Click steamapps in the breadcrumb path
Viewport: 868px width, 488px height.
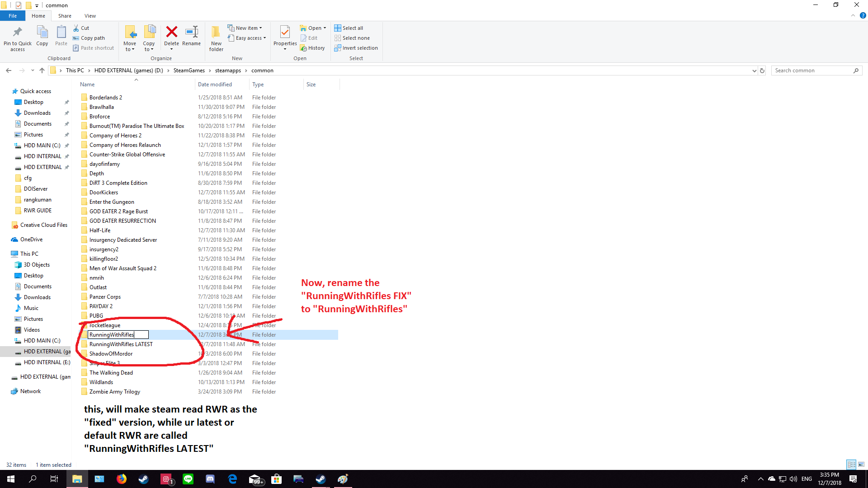[228, 70]
